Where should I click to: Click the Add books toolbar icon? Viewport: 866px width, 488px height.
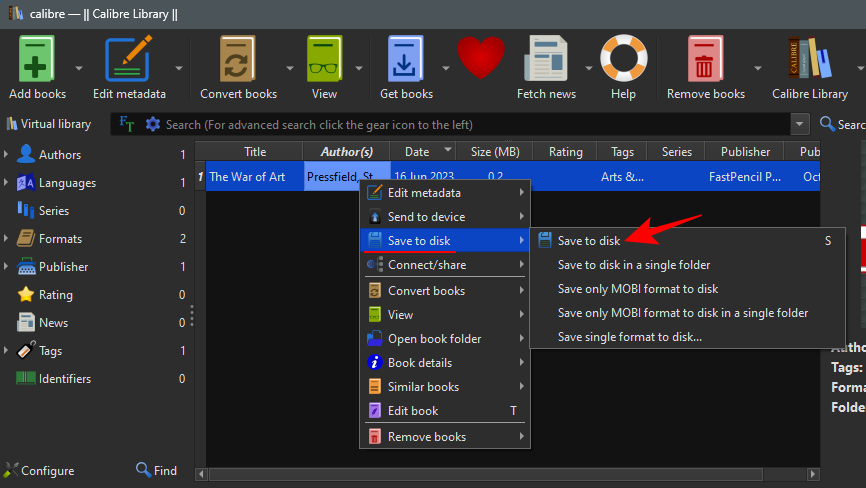tap(37, 62)
